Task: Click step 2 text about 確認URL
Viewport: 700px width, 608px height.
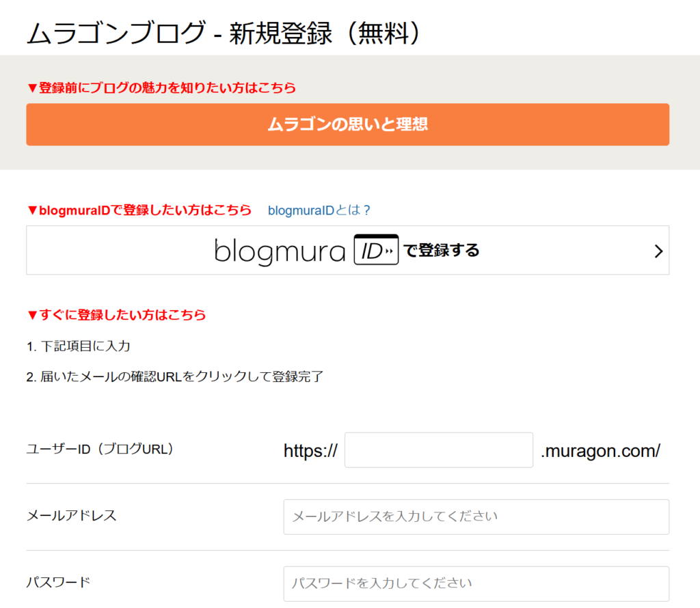Action: (174, 376)
